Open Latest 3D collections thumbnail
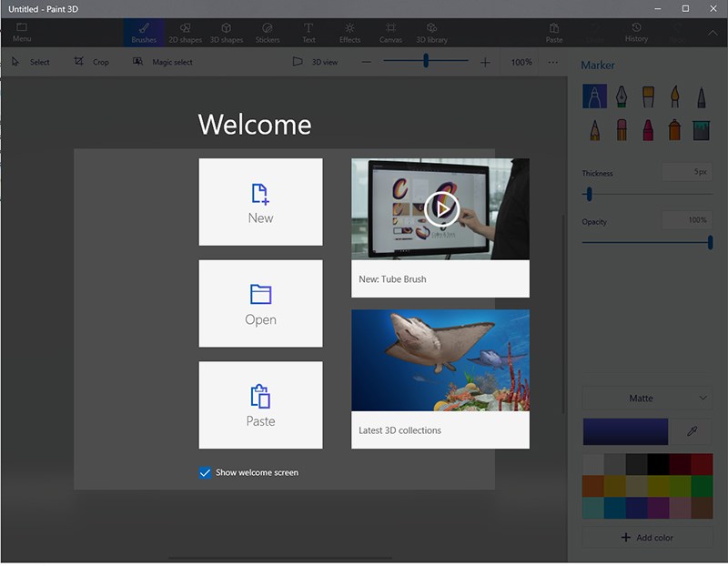Image resolution: width=728 pixels, height=566 pixels. 440,360
